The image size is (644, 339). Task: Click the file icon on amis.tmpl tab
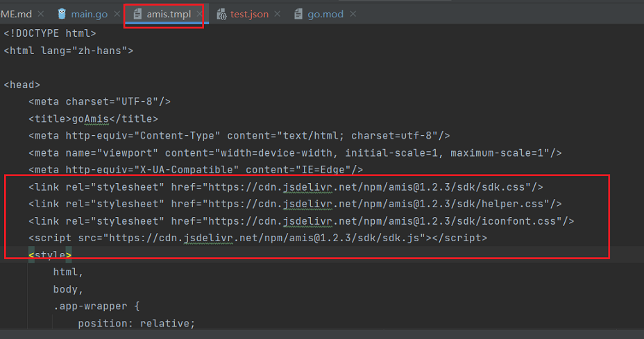137,14
